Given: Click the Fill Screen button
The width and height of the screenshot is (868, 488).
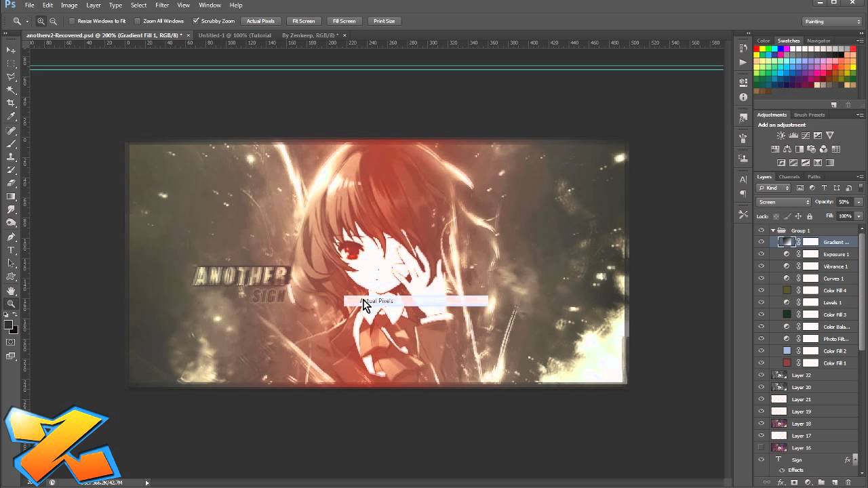Looking at the screenshot, I should click(344, 21).
